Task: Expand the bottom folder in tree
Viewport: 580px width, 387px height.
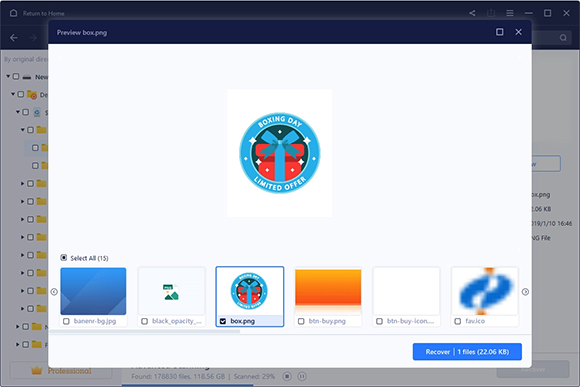Action: (17, 344)
